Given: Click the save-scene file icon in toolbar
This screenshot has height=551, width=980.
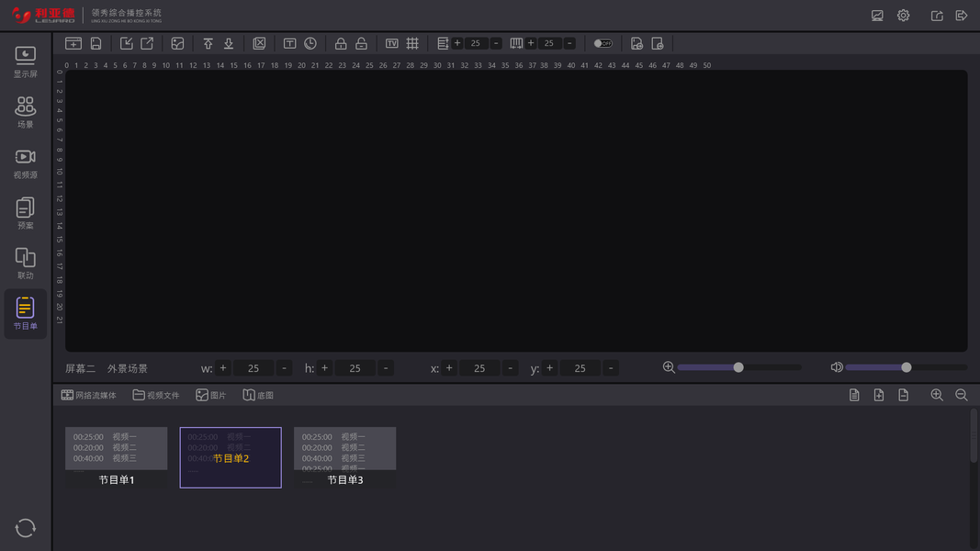Looking at the screenshot, I should pos(636,43).
